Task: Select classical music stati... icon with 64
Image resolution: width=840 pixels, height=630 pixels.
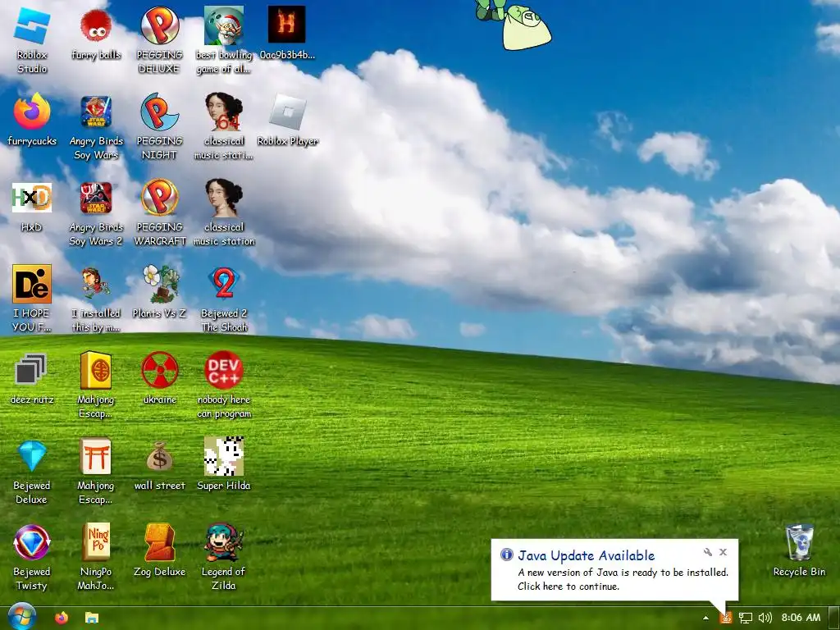Action: tap(224, 126)
